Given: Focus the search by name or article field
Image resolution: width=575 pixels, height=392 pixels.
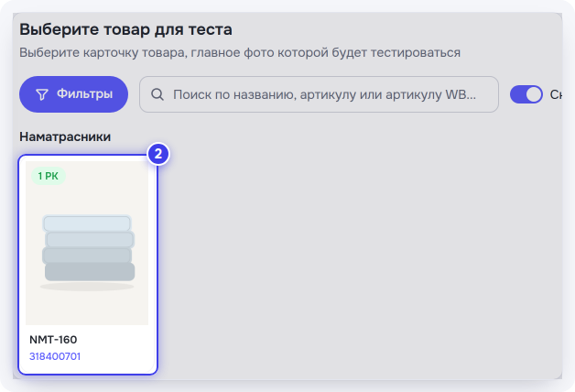Looking at the screenshot, I should point(319,94).
